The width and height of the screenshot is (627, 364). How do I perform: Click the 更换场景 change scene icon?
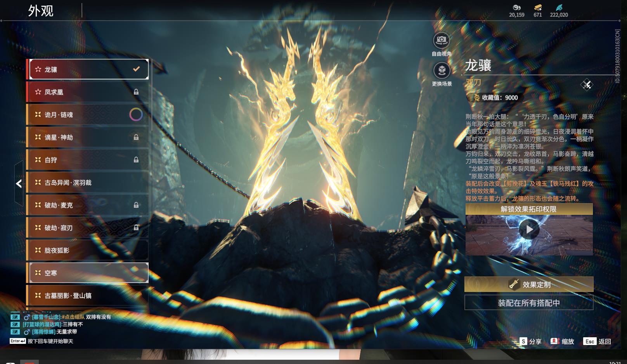442,71
